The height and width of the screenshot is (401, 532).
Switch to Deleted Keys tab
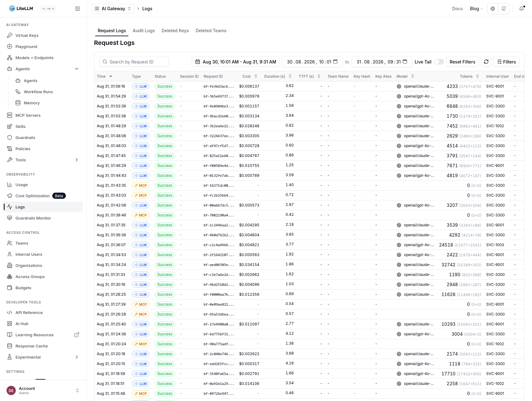coord(175,31)
